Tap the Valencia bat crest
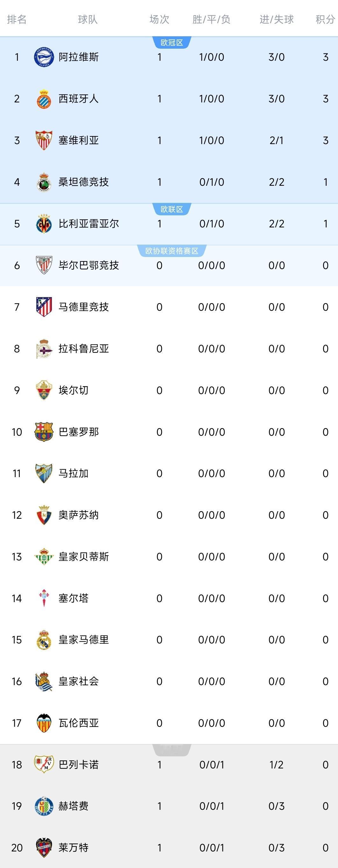The height and width of the screenshot is (868, 338). [x=44, y=723]
